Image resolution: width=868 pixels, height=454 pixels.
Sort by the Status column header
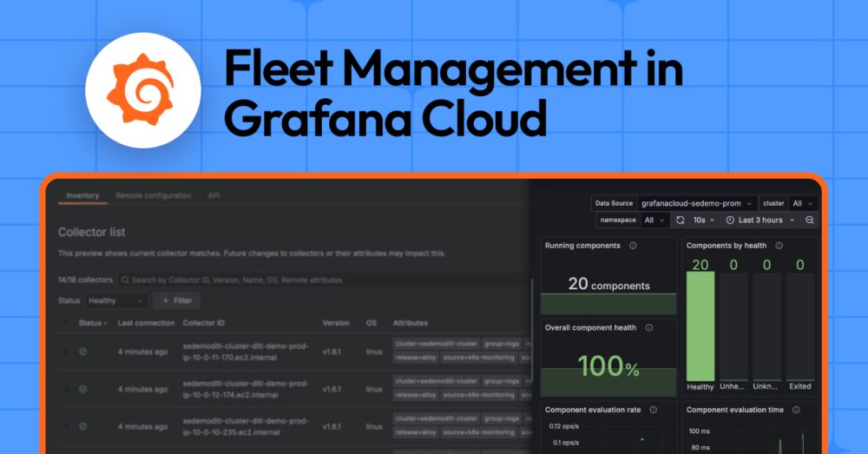(93, 323)
